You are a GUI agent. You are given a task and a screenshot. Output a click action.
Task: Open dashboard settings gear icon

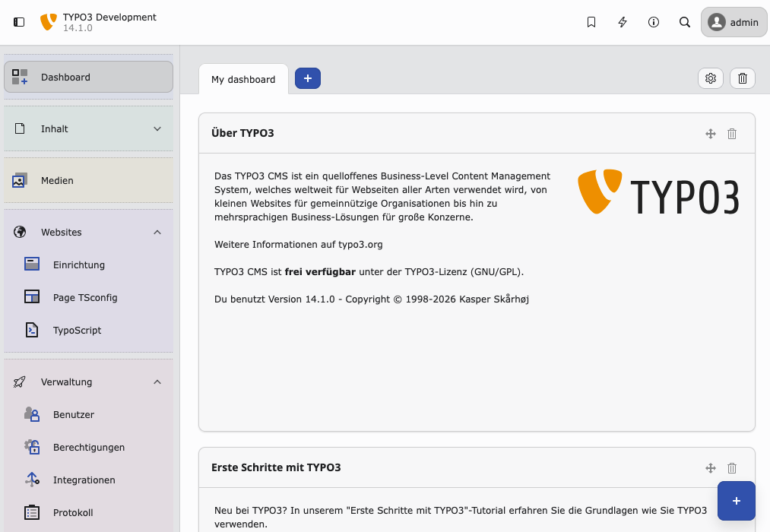point(711,78)
